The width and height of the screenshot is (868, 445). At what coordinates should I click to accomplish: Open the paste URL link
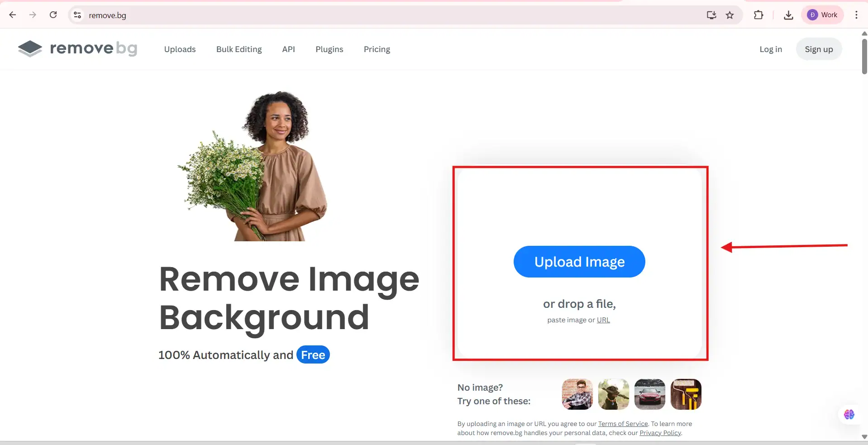(603, 320)
